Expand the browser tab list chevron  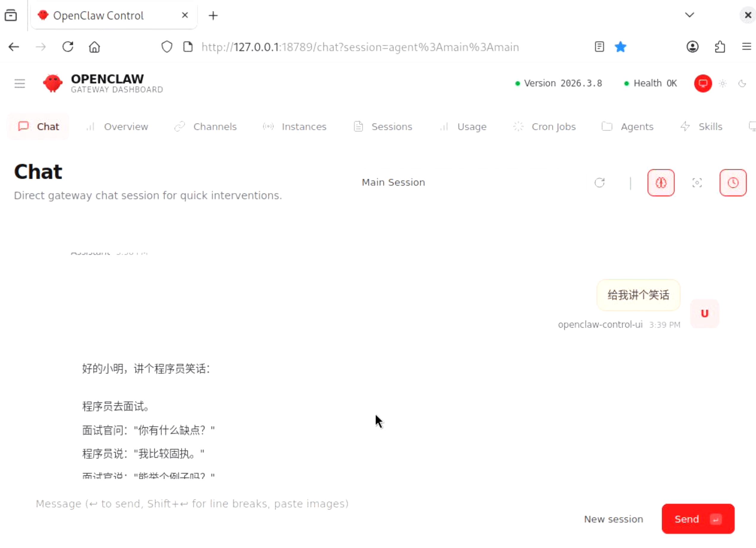click(689, 15)
